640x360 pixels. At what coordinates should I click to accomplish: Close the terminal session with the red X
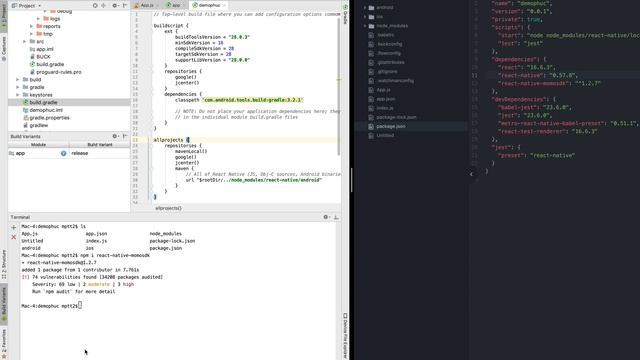pyautogui.click(x=13, y=237)
